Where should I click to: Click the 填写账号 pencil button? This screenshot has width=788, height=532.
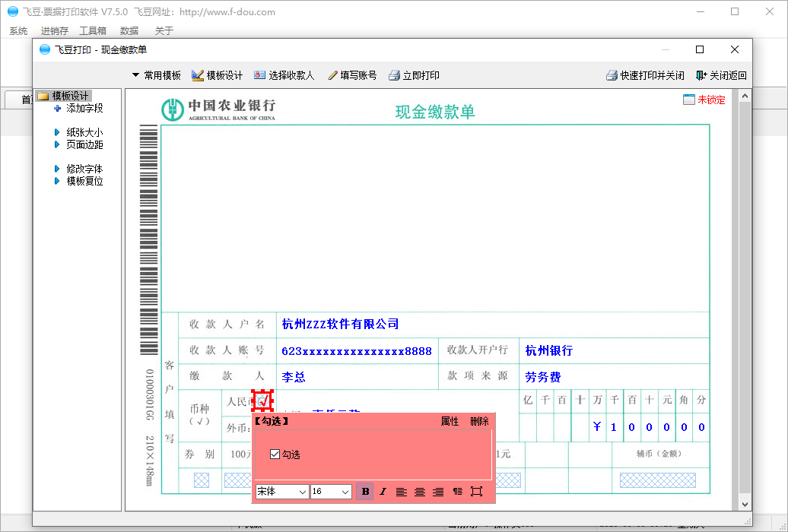pyautogui.click(x=351, y=75)
